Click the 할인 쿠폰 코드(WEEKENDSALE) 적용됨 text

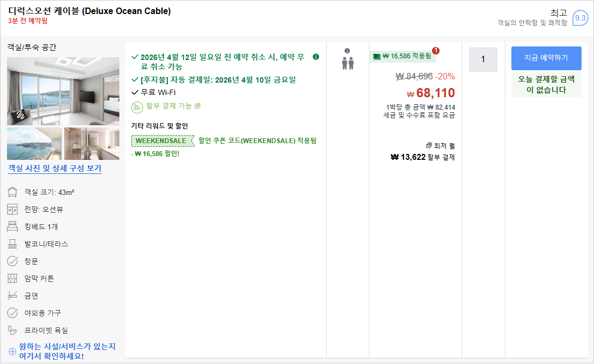coord(257,140)
